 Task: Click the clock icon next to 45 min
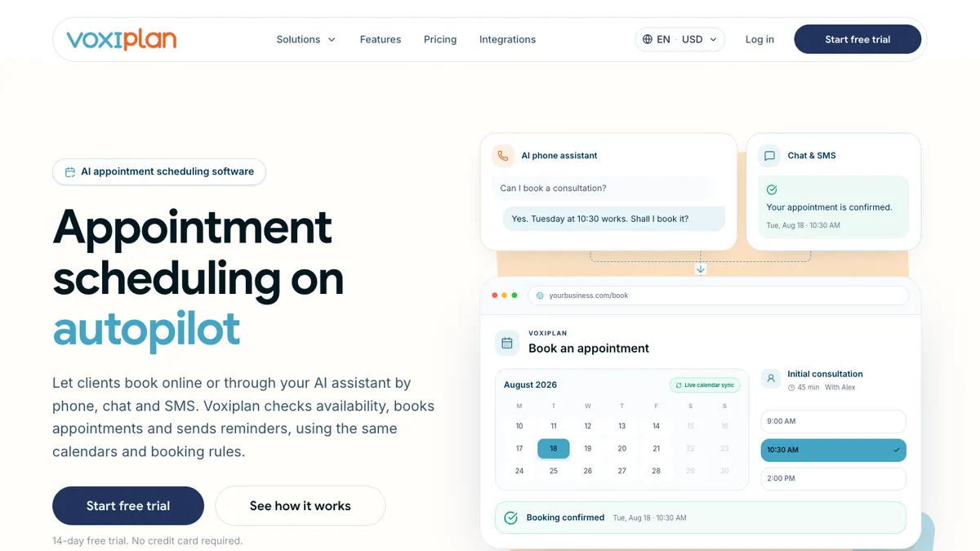(791, 388)
